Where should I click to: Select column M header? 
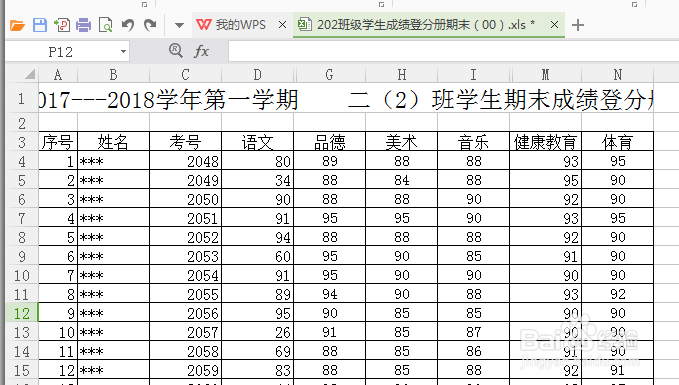(x=546, y=74)
